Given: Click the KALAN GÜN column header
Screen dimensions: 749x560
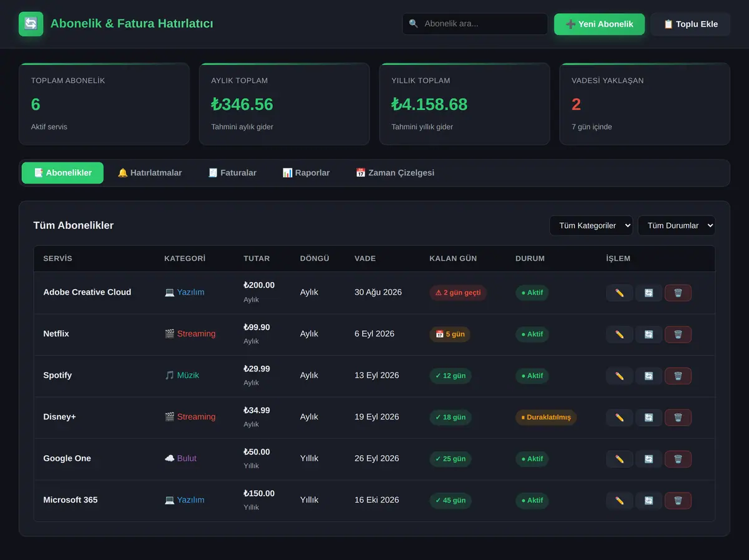Looking at the screenshot, I should tap(453, 258).
